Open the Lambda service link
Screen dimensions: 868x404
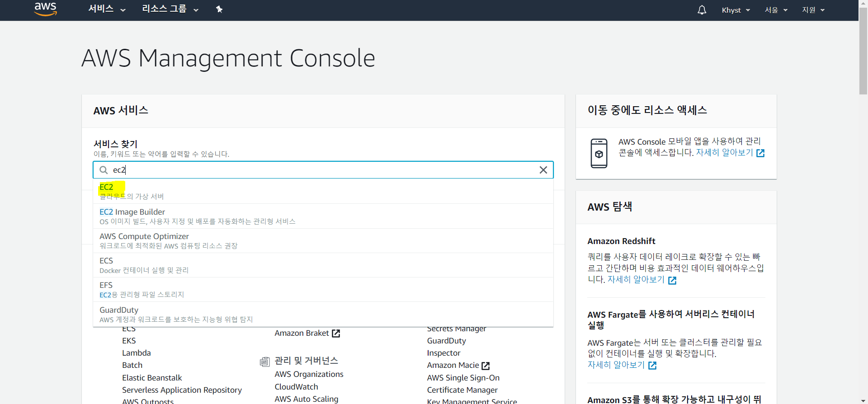click(x=137, y=353)
